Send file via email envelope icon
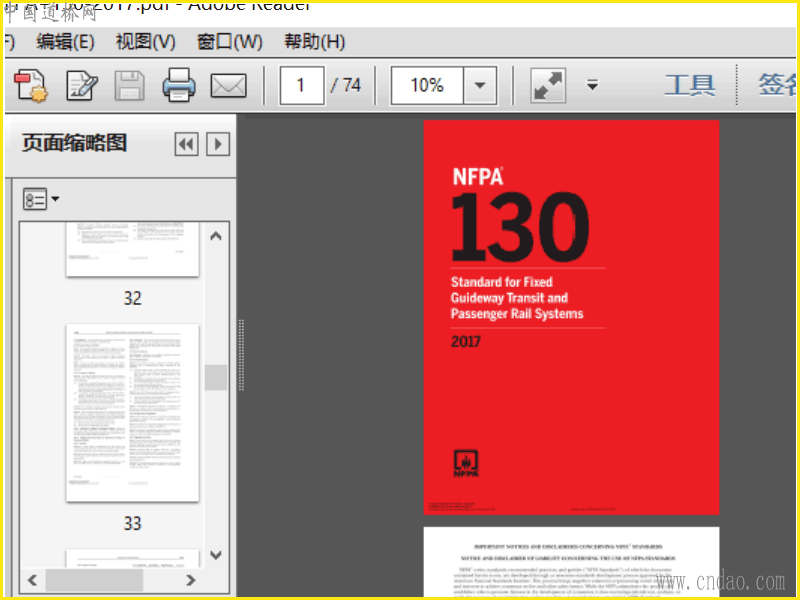The width and height of the screenshot is (800, 600). (x=229, y=86)
